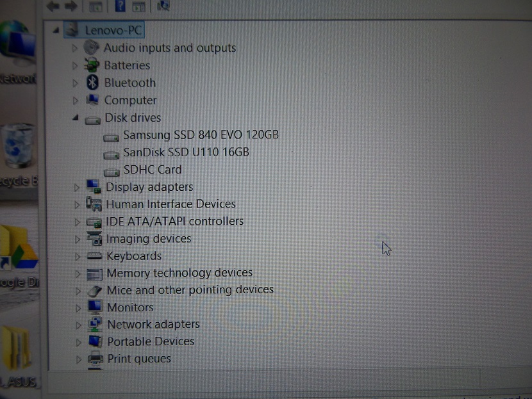Select the SDHC Card entry

click(x=153, y=170)
